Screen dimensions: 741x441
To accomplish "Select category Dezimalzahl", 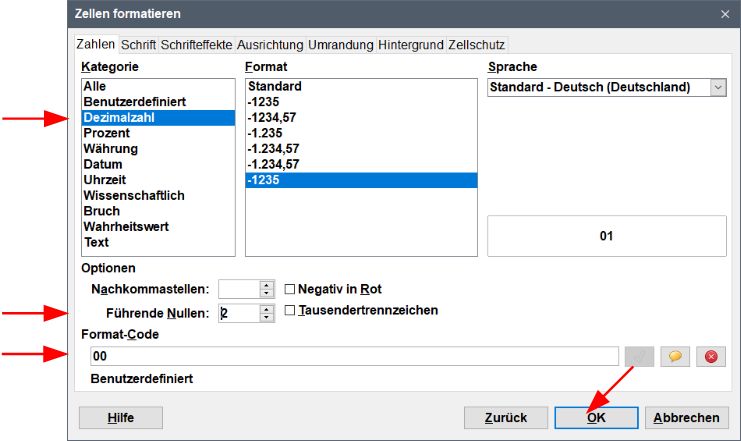I will coord(158,118).
